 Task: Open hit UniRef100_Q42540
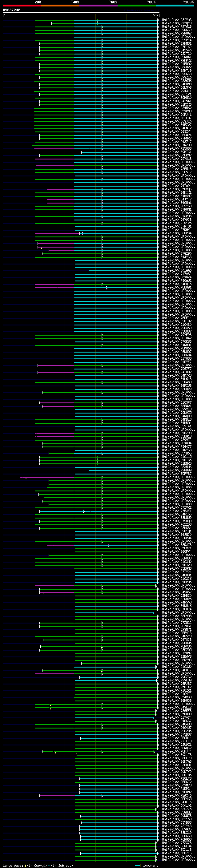(x=177, y=50)
